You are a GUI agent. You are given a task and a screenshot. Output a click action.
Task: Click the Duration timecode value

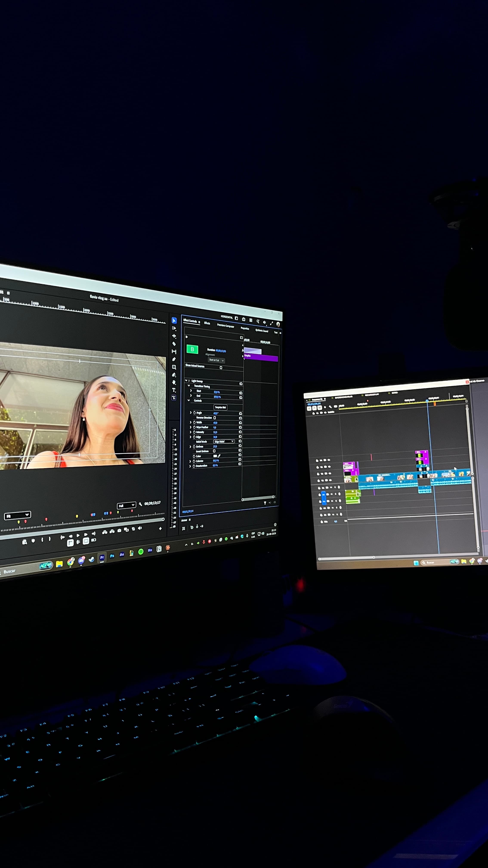(x=221, y=351)
